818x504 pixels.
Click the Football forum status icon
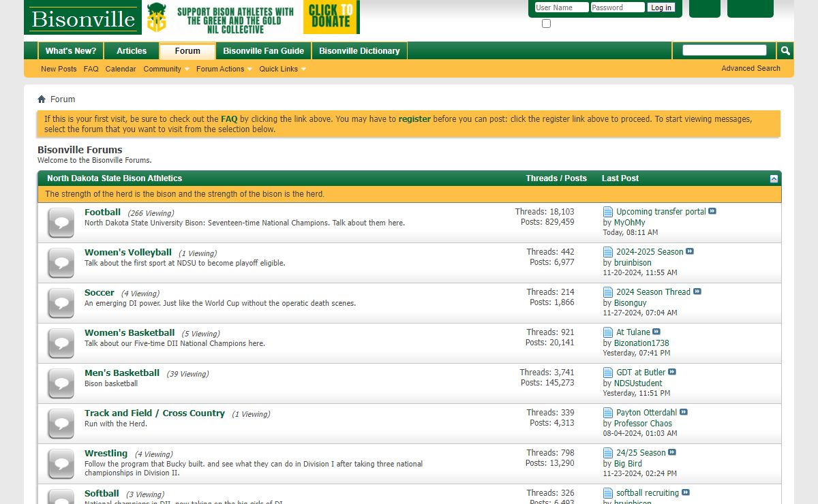[61, 223]
